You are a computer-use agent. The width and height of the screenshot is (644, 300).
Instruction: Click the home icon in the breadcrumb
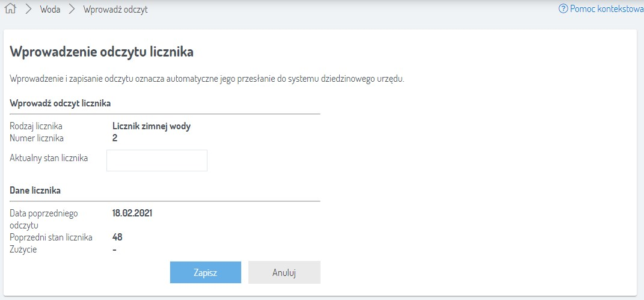(x=10, y=10)
